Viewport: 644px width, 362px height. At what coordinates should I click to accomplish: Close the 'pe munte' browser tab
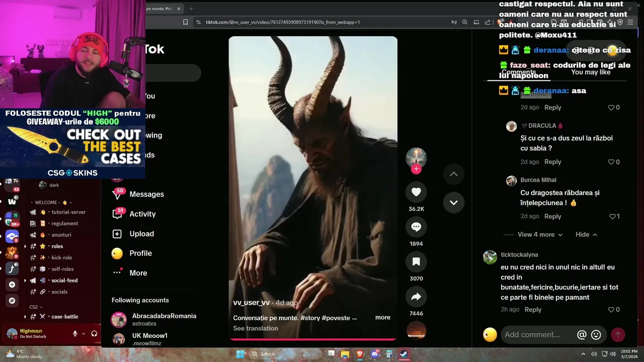179,9
